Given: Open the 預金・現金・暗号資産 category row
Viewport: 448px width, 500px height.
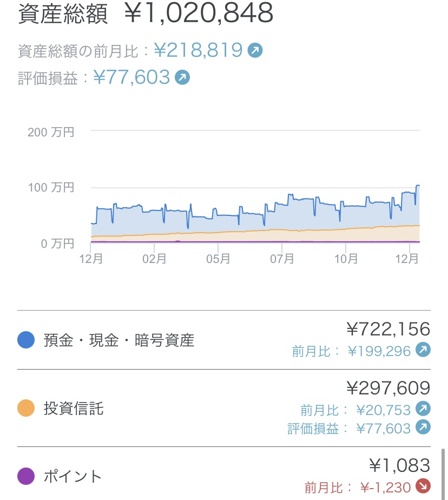Looking at the screenshot, I should tap(119, 340).
